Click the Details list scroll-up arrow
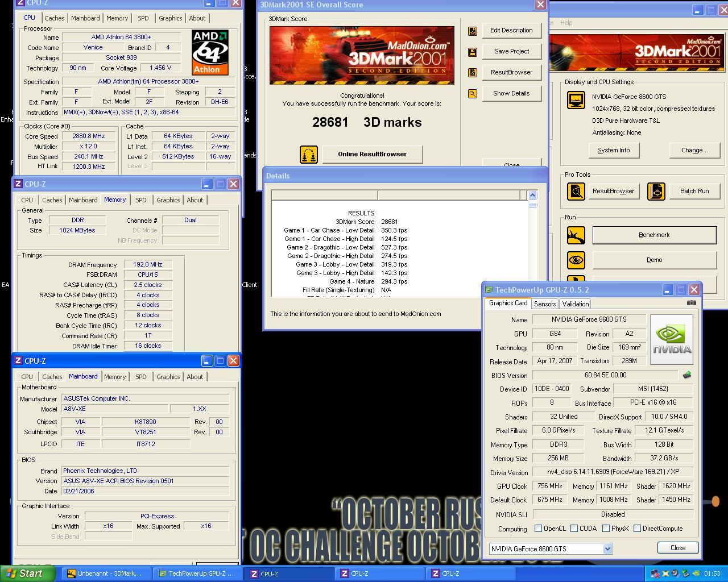The width and height of the screenshot is (728, 582). tap(532, 195)
